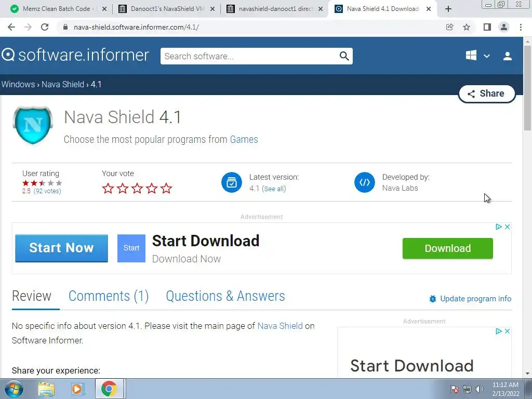Click the 92 votes link
Screen dimensions: 532x399
[47, 191]
